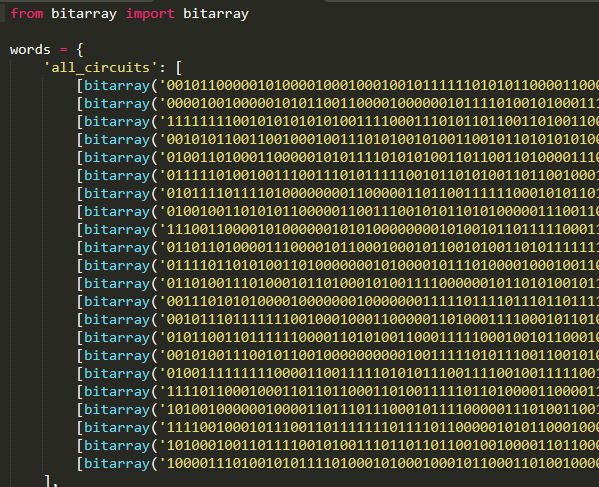599x487 pixels.
Task: Click the 'words' variable name
Action: coord(30,50)
